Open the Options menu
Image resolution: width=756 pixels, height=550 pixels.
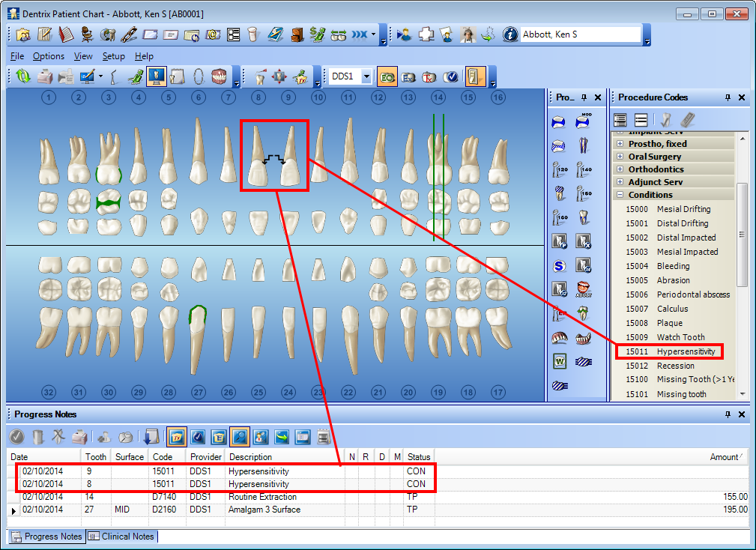coord(49,56)
